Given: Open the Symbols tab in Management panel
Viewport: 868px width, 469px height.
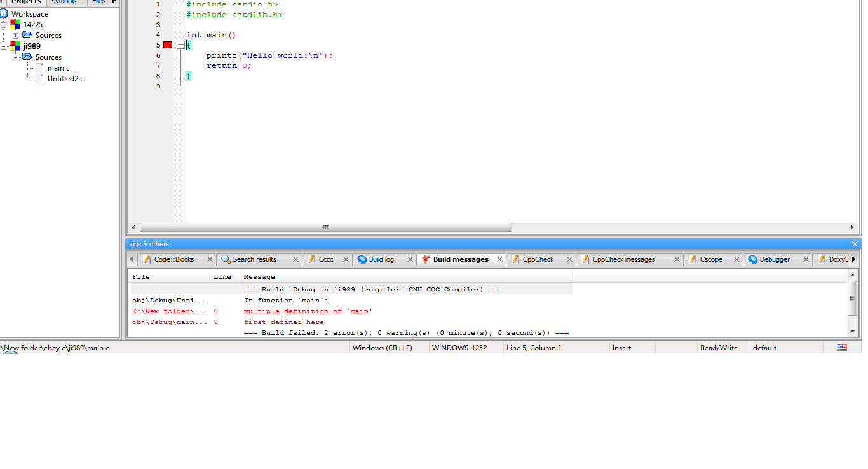Looking at the screenshot, I should tap(64, 2).
